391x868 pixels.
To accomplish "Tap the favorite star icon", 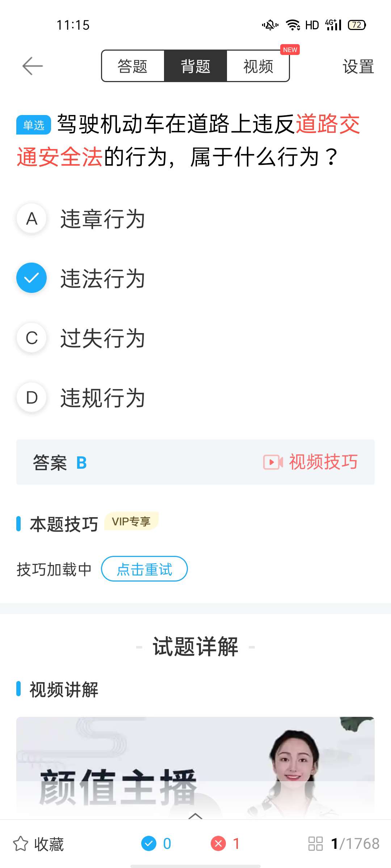I will coord(21,844).
